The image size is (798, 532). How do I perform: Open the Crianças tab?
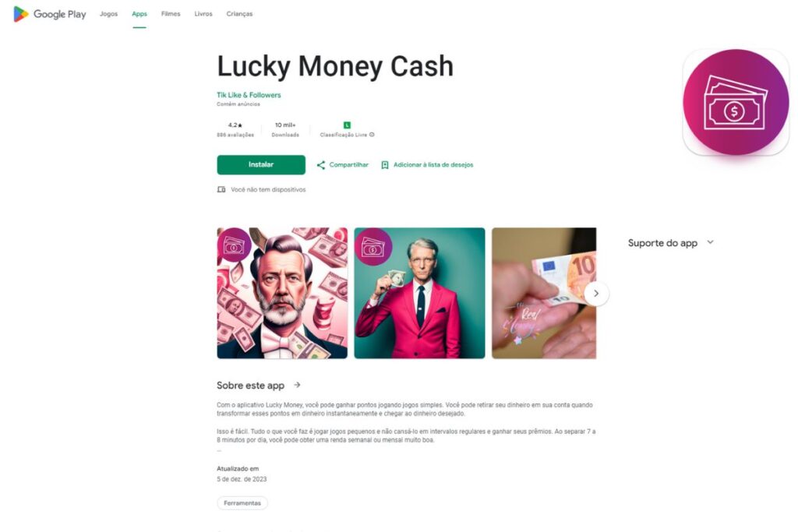point(239,14)
